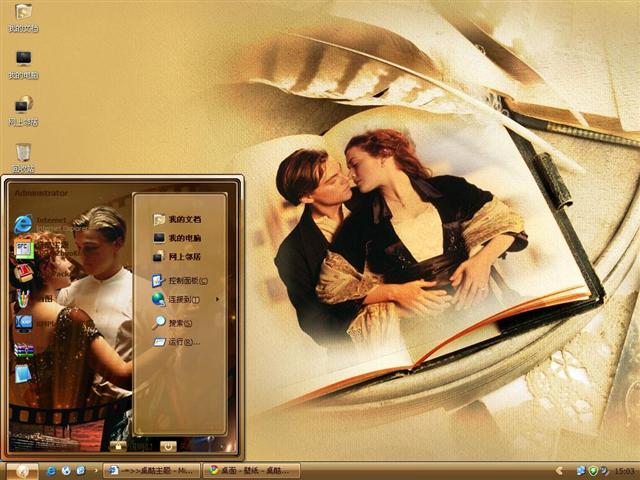Screen dimensions: 640x480
Task: Click the second quick launch browser icon
Action: [66, 471]
